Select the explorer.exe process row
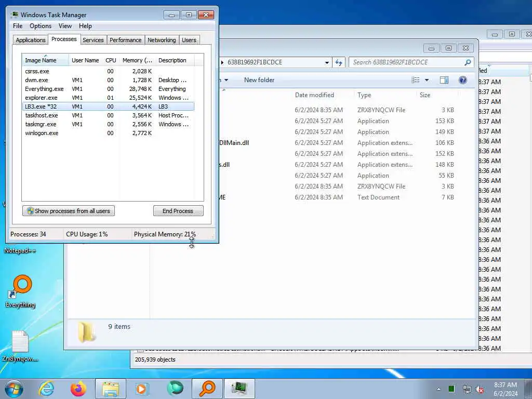 pyautogui.click(x=108, y=98)
